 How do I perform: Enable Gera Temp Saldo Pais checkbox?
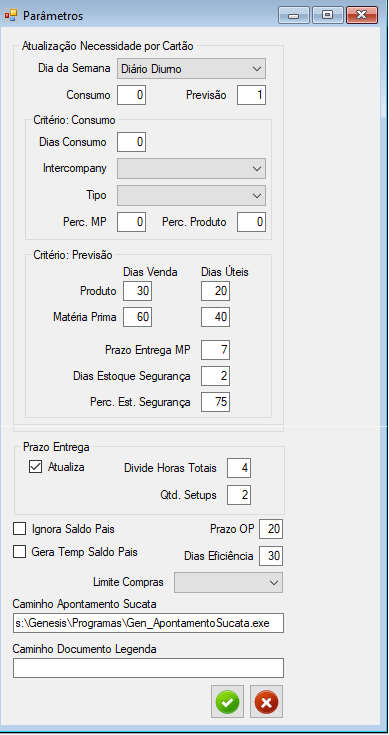point(20,552)
